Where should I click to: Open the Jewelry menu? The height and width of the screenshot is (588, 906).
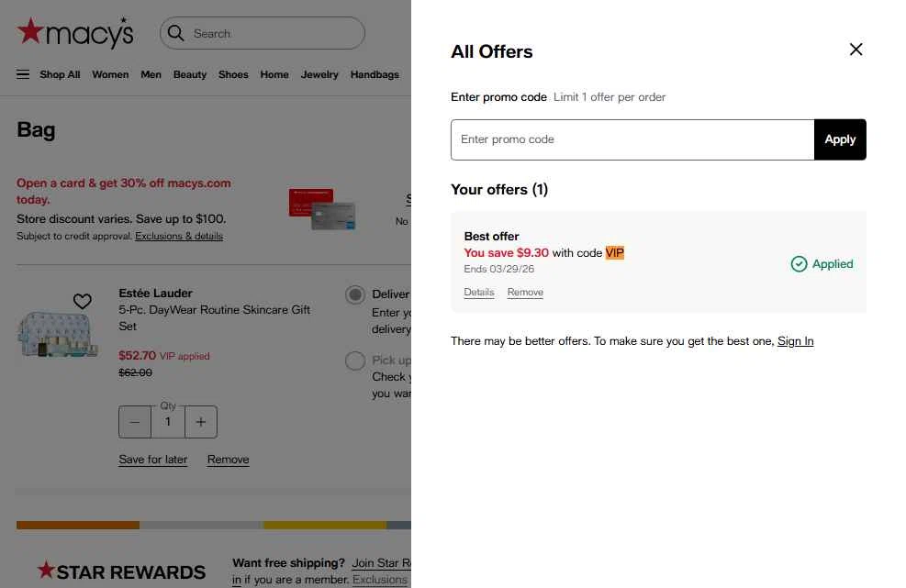pos(319,74)
